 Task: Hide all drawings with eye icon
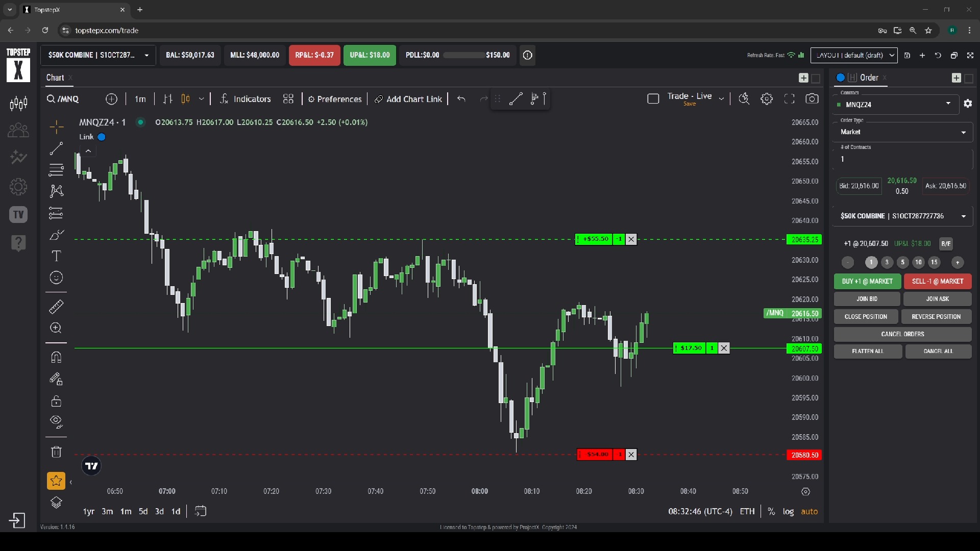click(56, 422)
